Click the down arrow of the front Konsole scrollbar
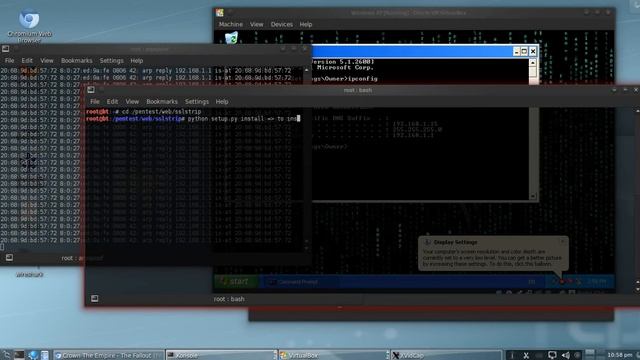The width and height of the screenshot is (640, 360). click(638, 289)
